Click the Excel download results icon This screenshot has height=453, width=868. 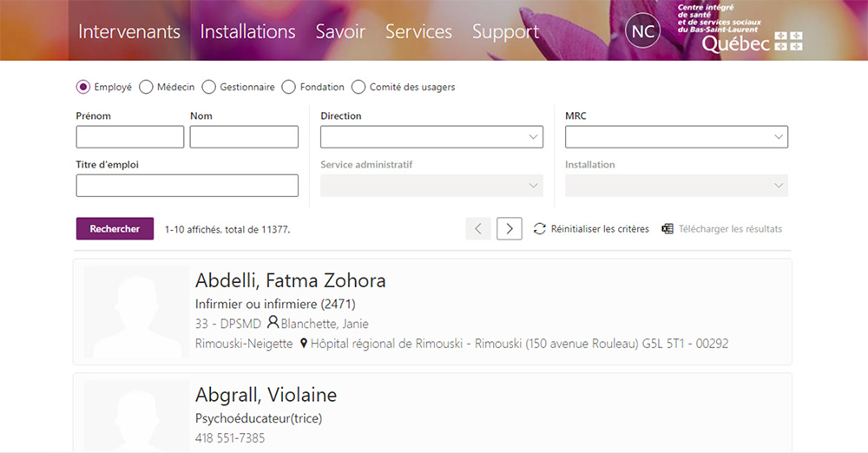[667, 229]
